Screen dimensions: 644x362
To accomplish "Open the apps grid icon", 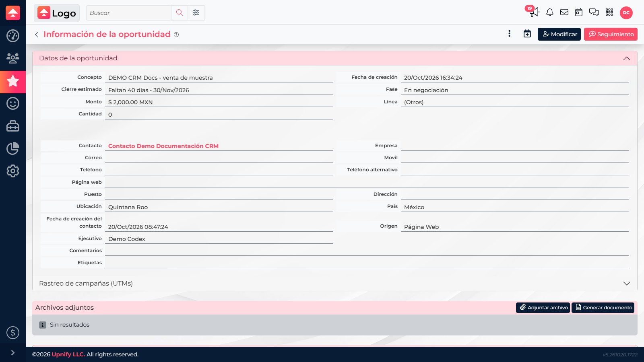I will [x=609, y=12].
